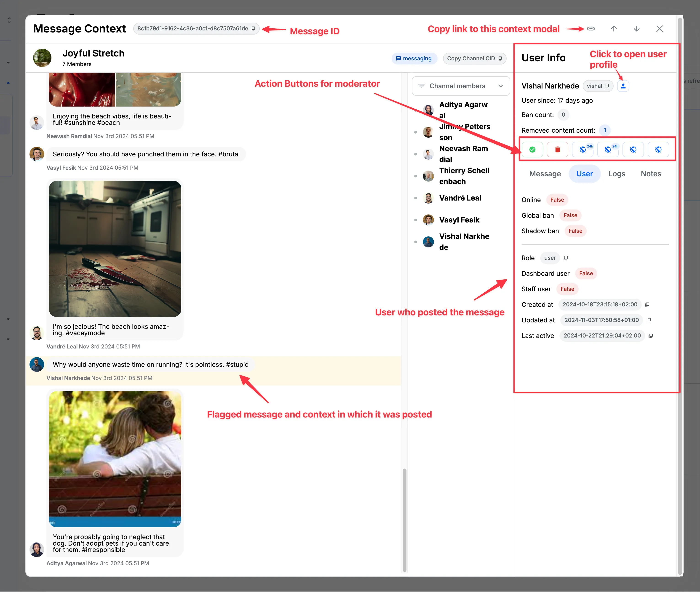The height and width of the screenshot is (592, 700).
Task: Approve the flagged message with green checkmark
Action: click(x=533, y=149)
